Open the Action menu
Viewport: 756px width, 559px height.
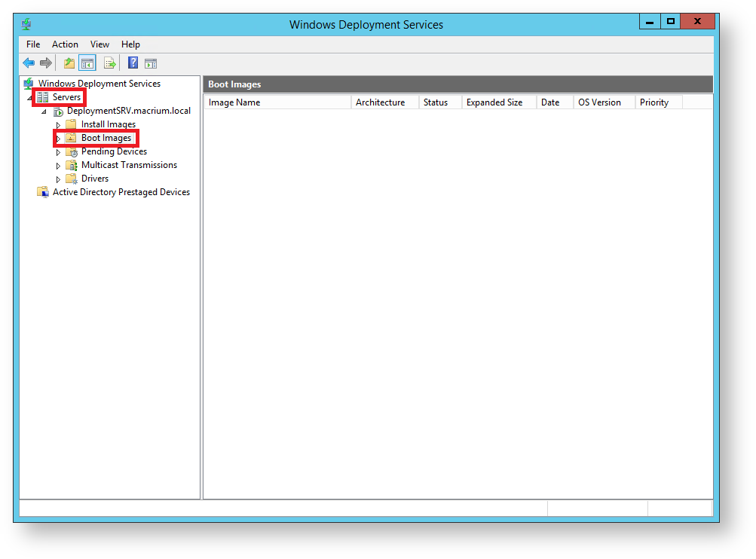point(65,44)
